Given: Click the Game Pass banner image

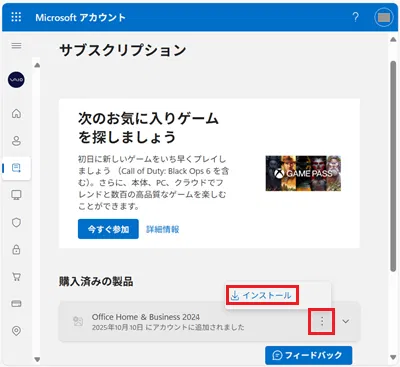Looking at the screenshot, I should 303,173.
